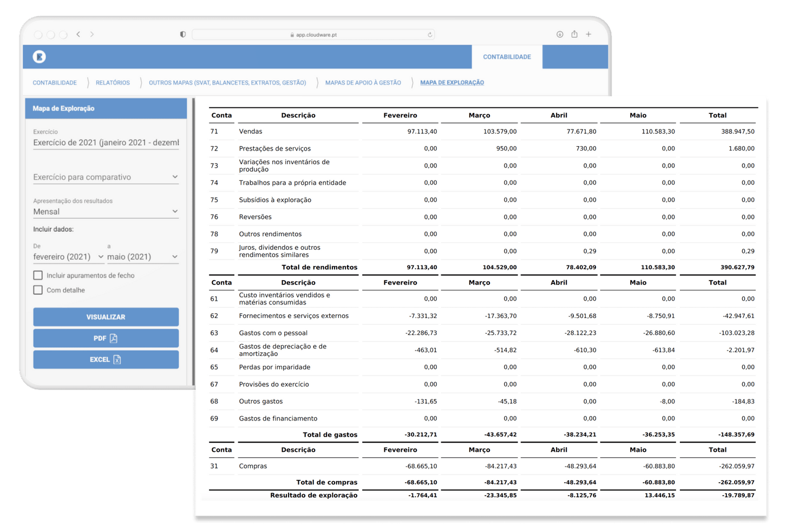Open the fevereiro (2021) start month dropdown
Viewport: 812px width, 531px height.
[68, 257]
